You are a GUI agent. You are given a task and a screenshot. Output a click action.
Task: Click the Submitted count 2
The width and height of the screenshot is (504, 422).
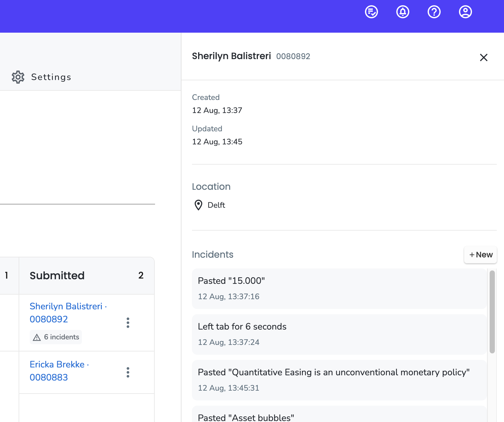(141, 275)
